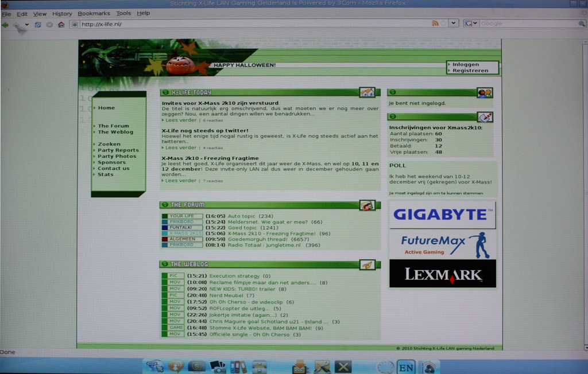Click the site identity icon beside the URL
Viewport: 588px width, 374px height.
point(75,24)
